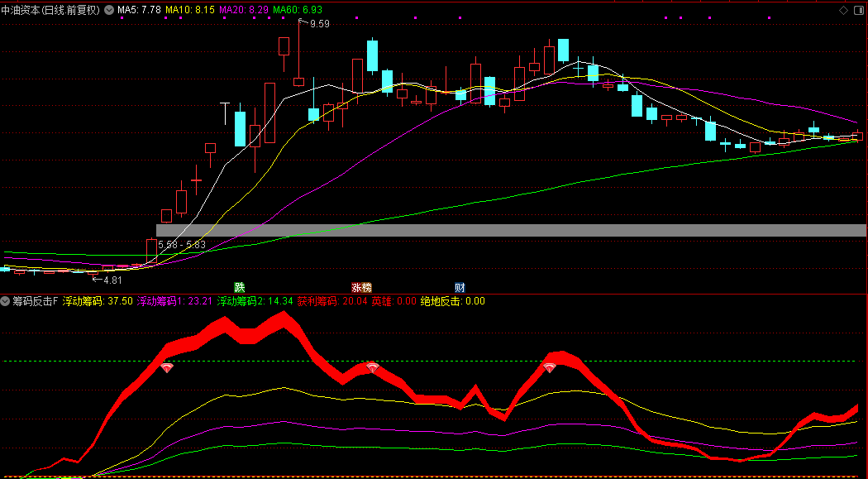This screenshot has height=479, width=868.
Task: Click the first red diamond signal in indicator
Action: click(167, 367)
